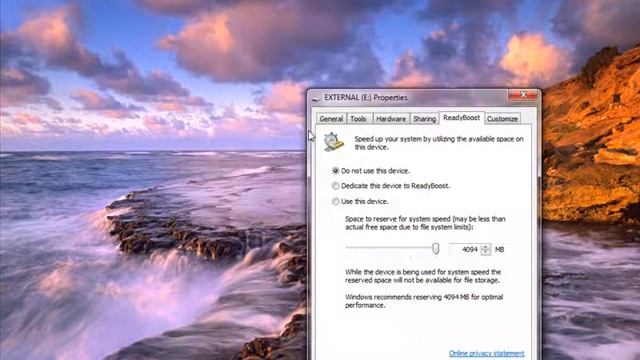Click the 'EXTERNAL (E:) Properties' title text
640x360 pixels.
(x=366, y=98)
